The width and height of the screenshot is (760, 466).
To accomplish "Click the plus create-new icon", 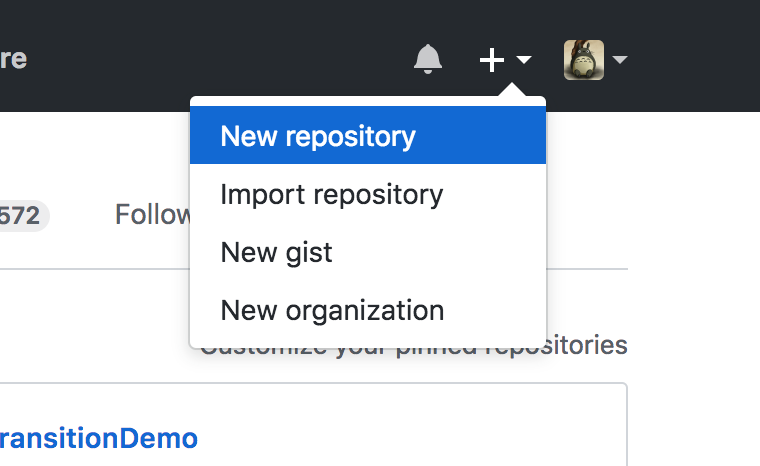I will [x=491, y=60].
